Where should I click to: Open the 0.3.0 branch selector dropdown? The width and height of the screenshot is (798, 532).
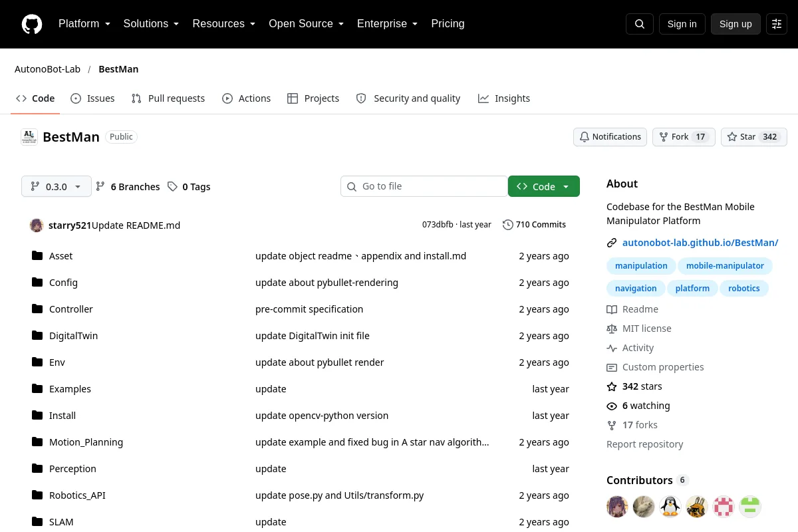pos(56,187)
